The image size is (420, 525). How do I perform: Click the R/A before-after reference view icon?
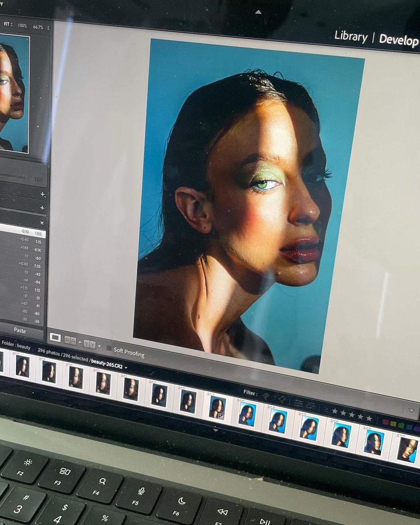[70, 340]
